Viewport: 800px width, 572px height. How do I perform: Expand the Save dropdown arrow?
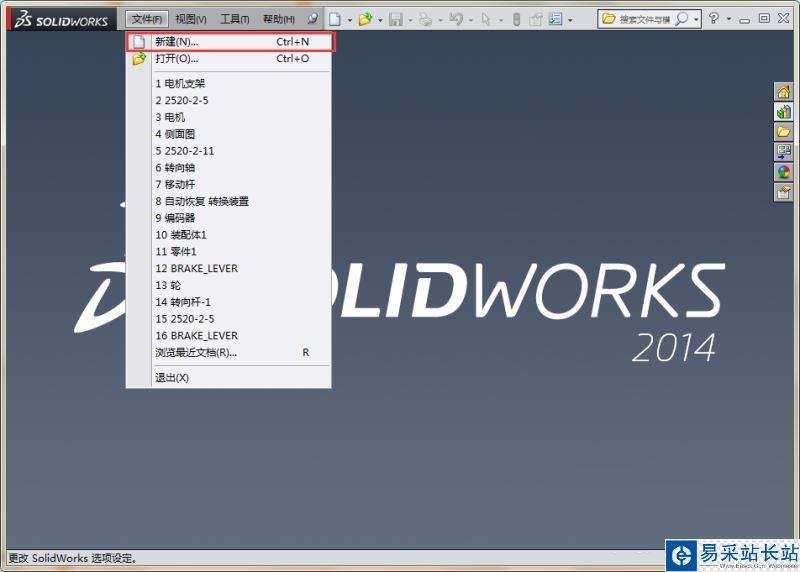410,20
